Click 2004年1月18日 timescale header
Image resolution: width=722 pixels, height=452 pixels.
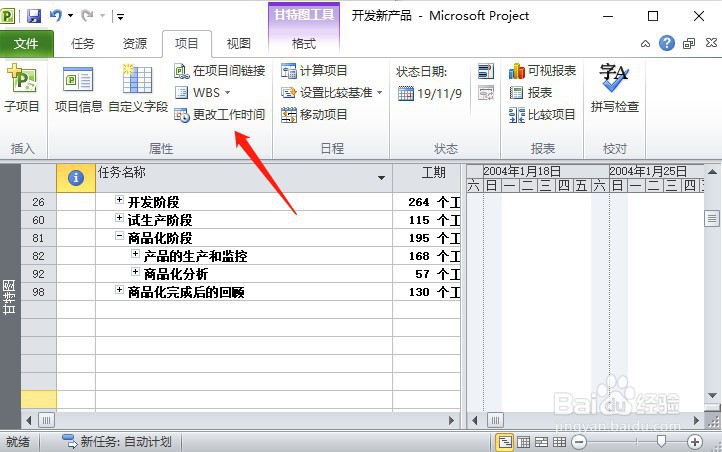coord(522,171)
